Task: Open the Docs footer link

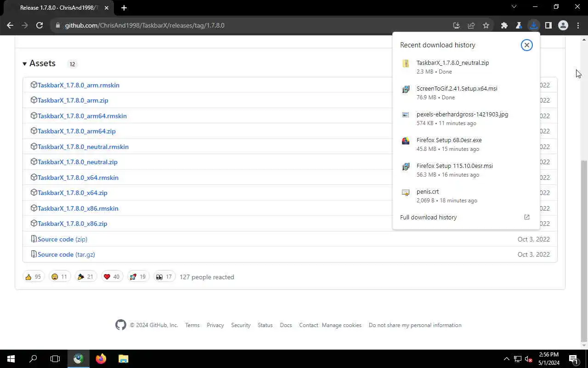Action: pos(286,325)
